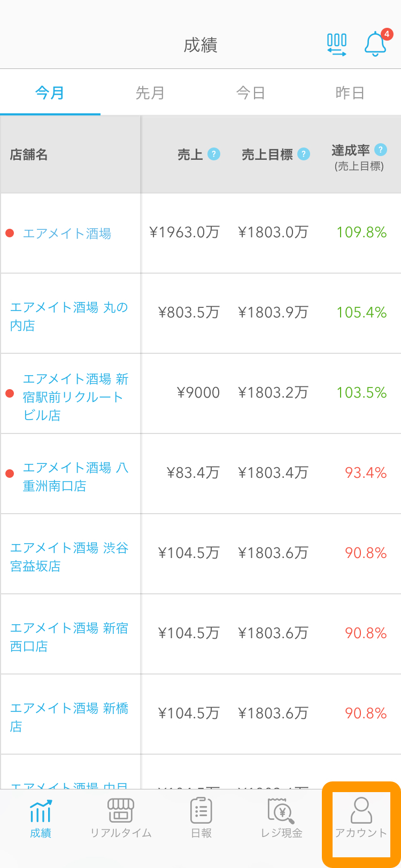Open the 日報 clipboard icon
The image size is (401, 868).
[202, 810]
